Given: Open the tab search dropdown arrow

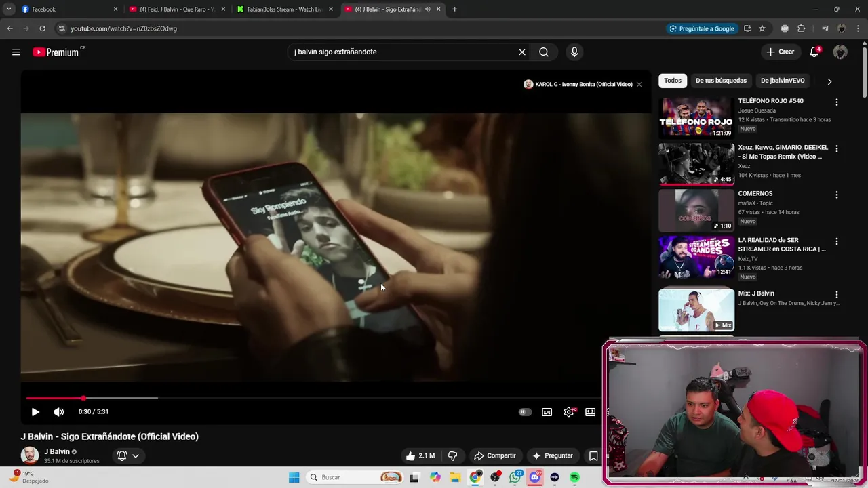Looking at the screenshot, I should point(9,9).
